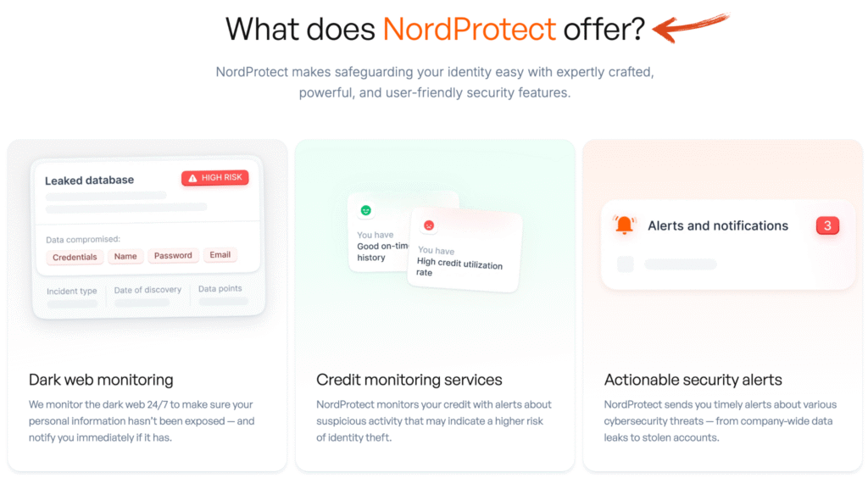Click the High credit utilization rate card
868x478 pixels.
click(x=465, y=261)
